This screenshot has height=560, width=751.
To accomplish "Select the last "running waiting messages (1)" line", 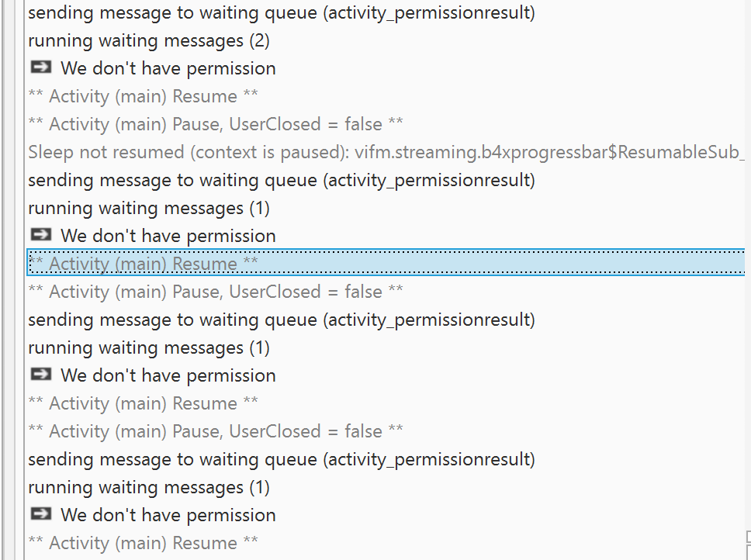I will 149,487.
